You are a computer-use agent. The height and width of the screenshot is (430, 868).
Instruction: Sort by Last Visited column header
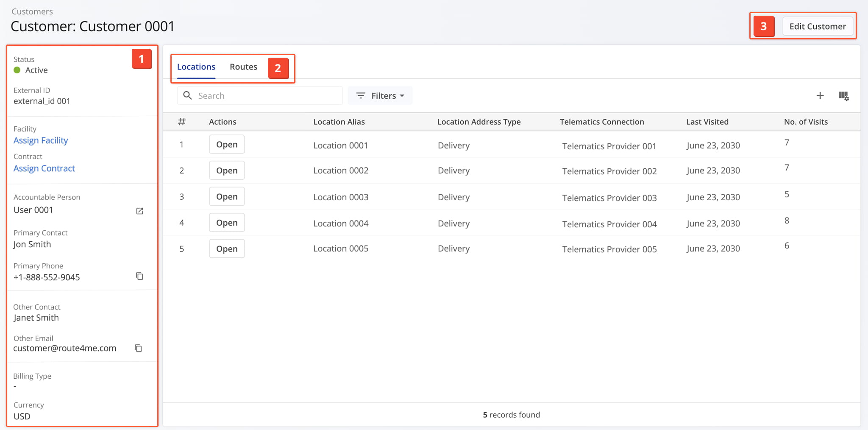click(x=707, y=122)
